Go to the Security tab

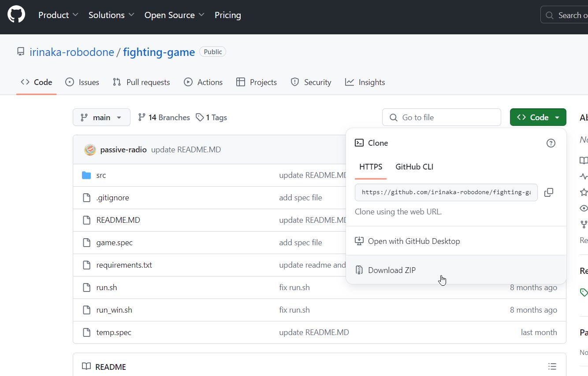click(311, 82)
